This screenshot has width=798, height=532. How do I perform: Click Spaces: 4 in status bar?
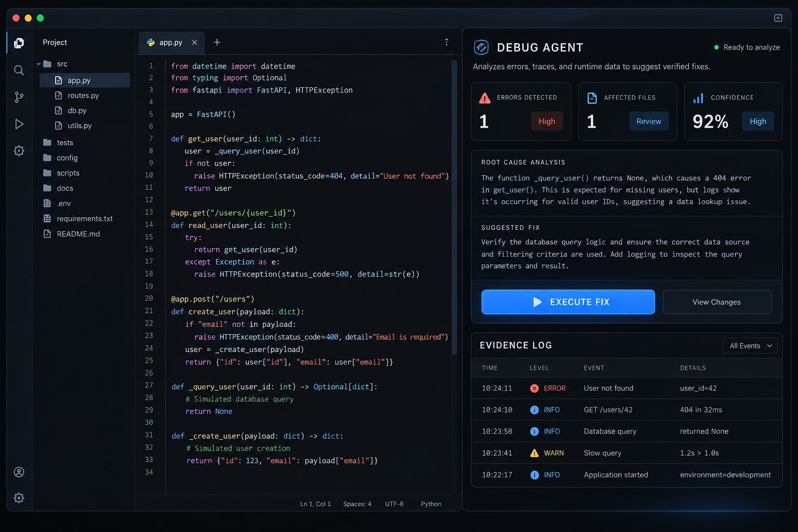coord(357,504)
